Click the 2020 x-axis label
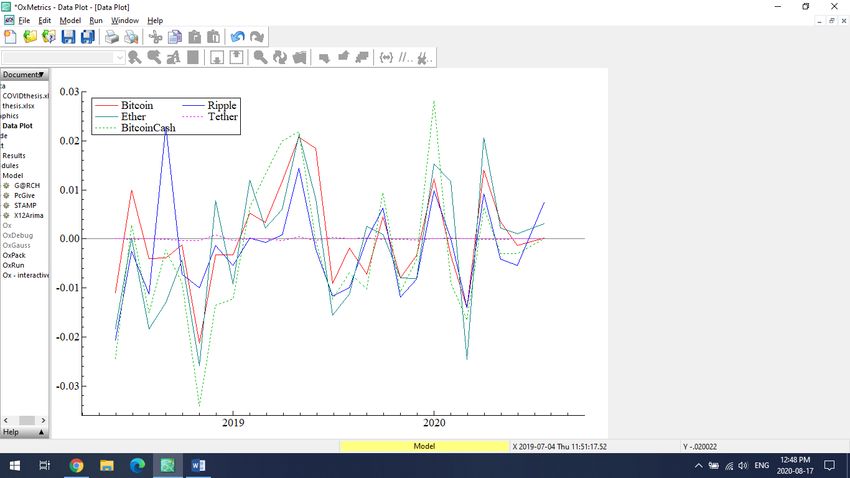 [x=434, y=423]
